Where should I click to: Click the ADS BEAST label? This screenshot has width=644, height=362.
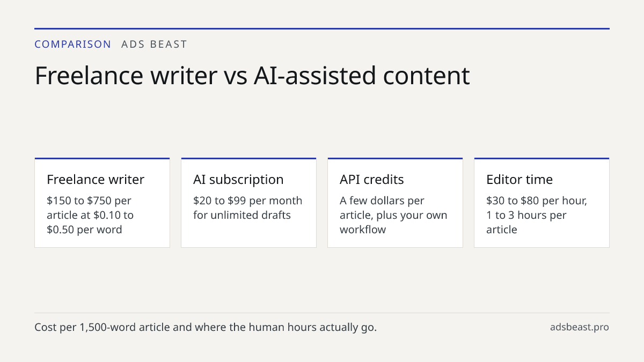154,45
